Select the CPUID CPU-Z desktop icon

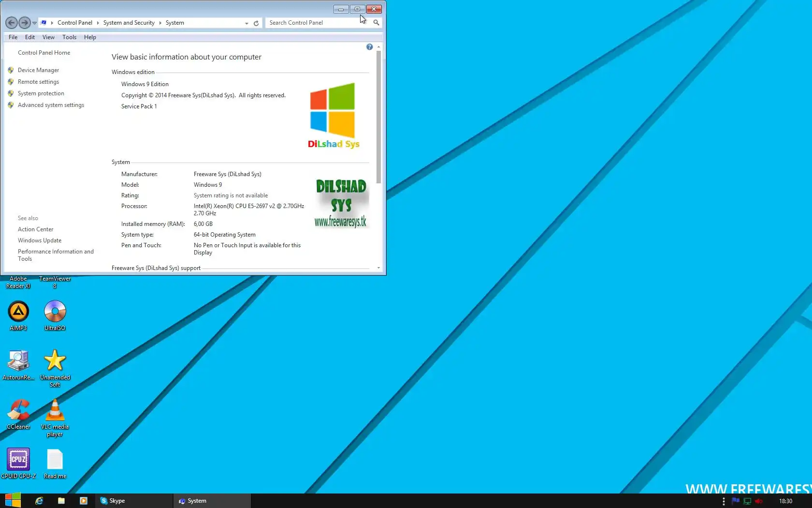(x=18, y=463)
